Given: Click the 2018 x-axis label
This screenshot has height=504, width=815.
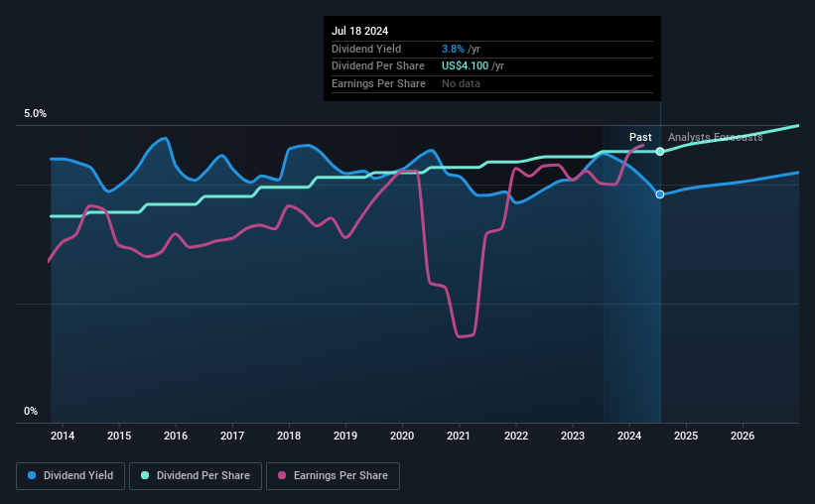Looking at the screenshot, I should (289, 436).
